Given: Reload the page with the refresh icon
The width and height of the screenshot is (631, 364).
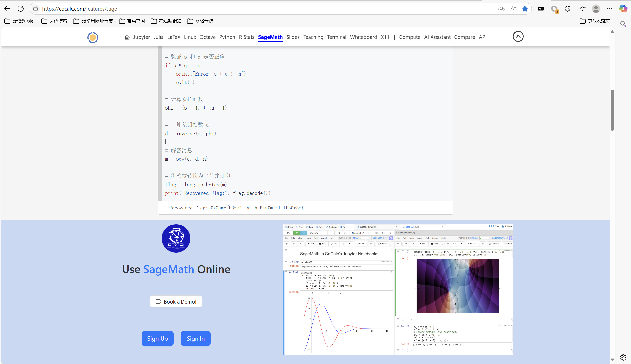Looking at the screenshot, I should [x=21, y=8].
